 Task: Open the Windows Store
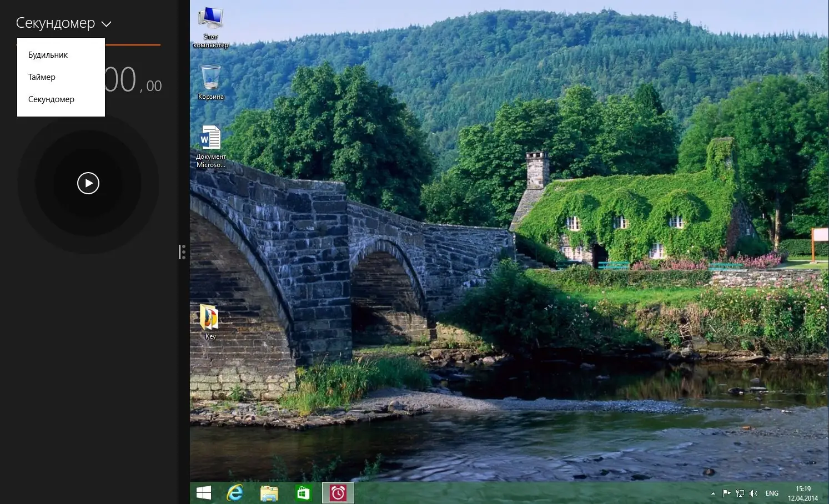pos(303,492)
